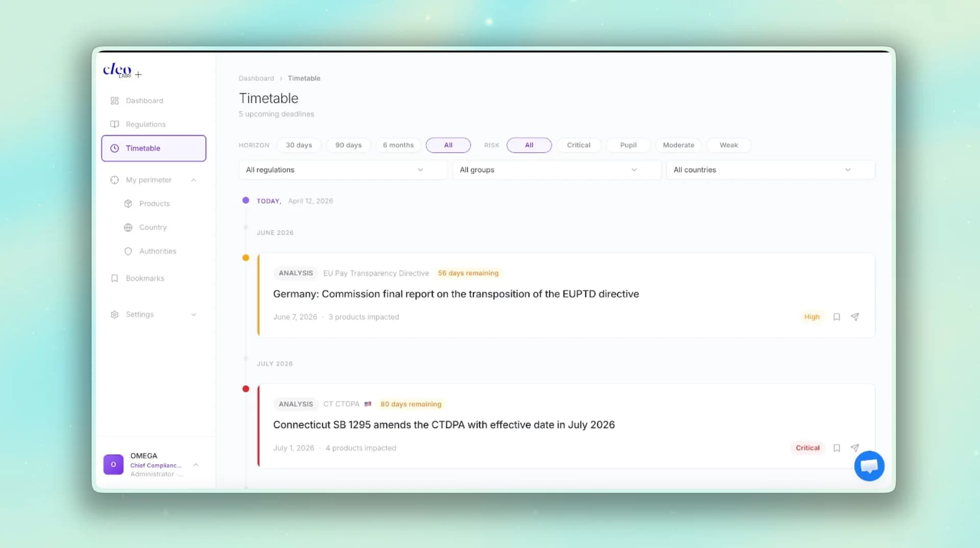Click the Timetable clock icon
980x548 pixels.
(x=114, y=148)
